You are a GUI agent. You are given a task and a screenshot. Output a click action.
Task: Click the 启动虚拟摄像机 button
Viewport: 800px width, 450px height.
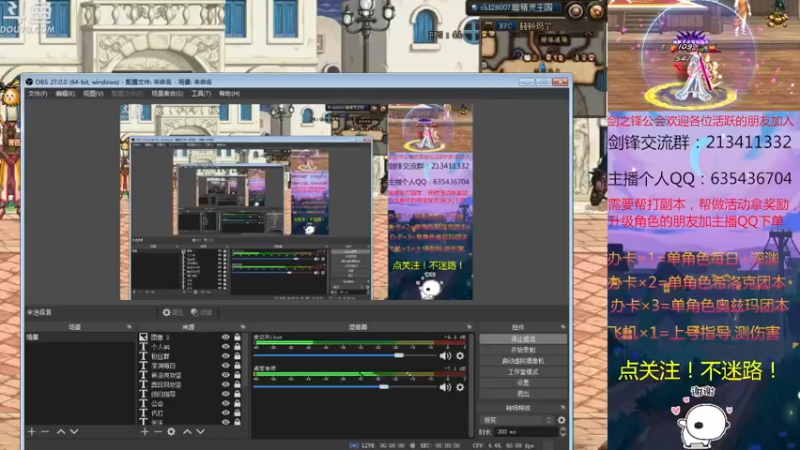[x=523, y=361]
